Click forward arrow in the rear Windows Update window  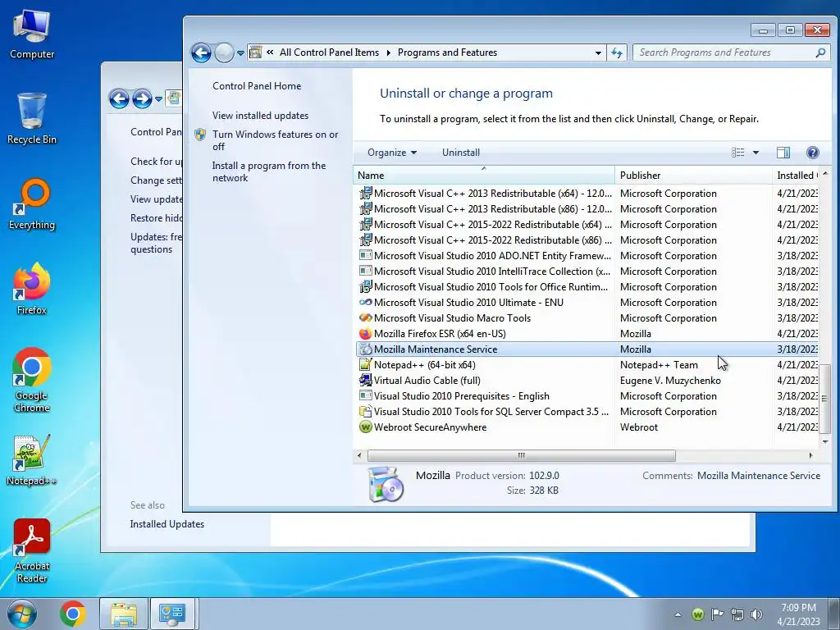click(142, 98)
